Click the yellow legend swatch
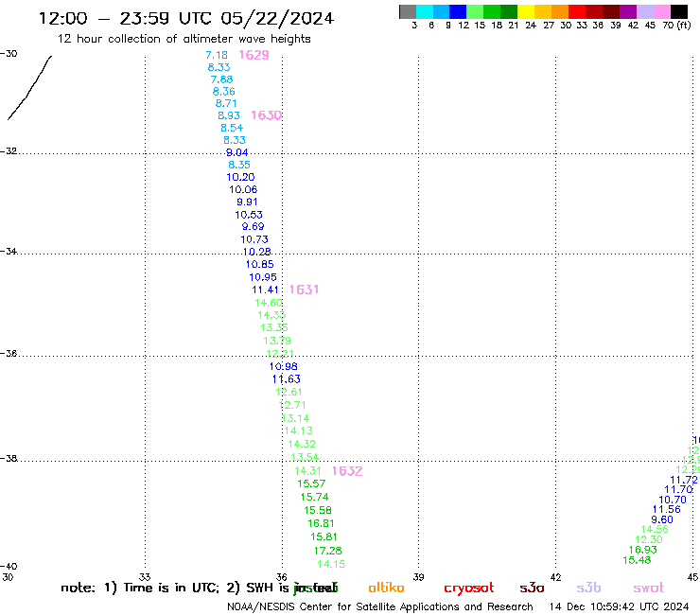The height and width of the screenshot is (615, 700). click(526, 11)
